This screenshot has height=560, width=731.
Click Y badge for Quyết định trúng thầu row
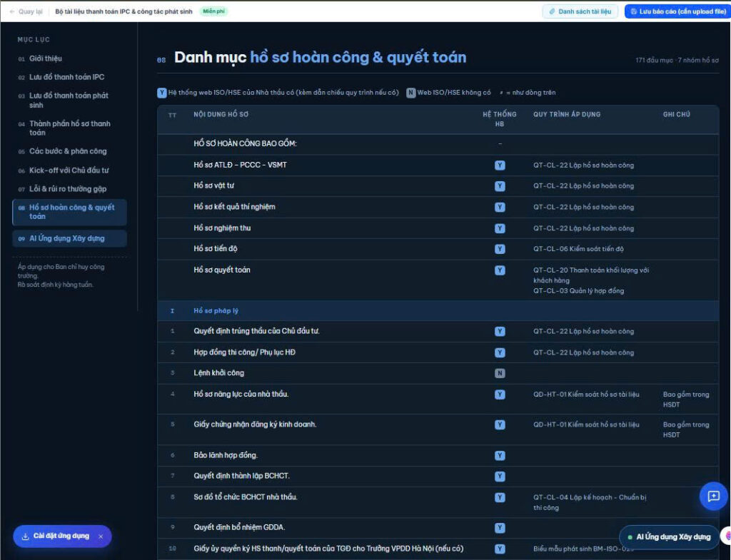tap(500, 332)
